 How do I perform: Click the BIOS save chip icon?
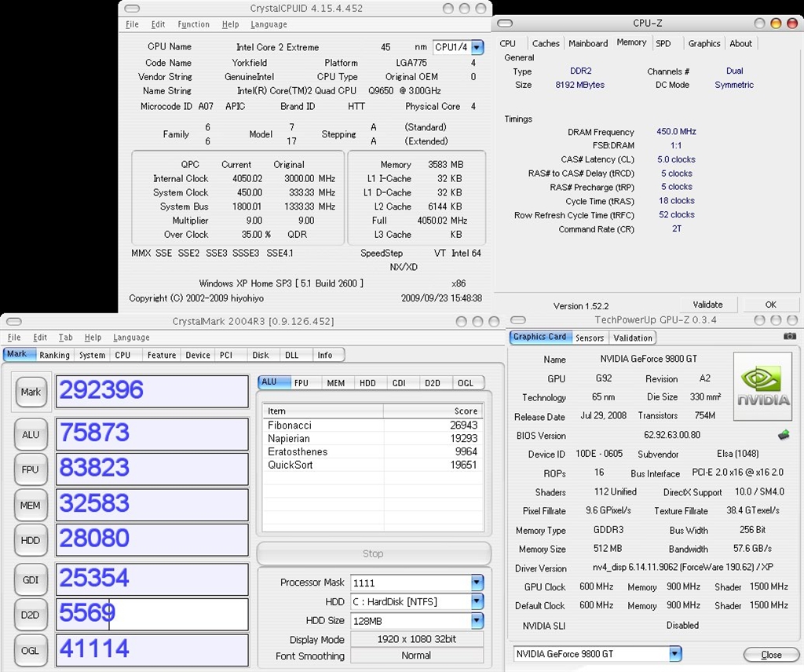783,434
